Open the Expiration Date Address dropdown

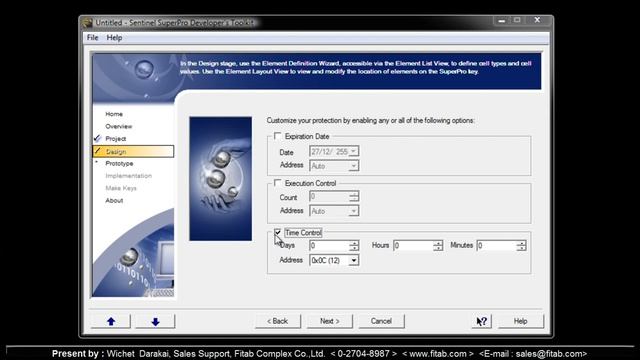(x=353, y=166)
